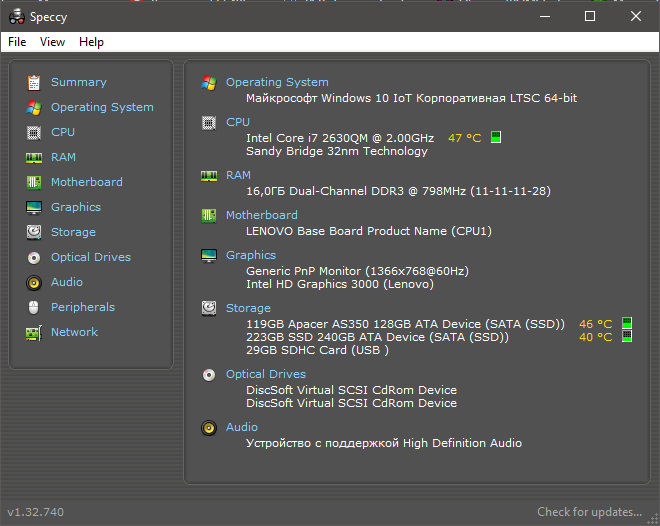Viewport: 660px width, 526px height.
Task: Go to Motherboard section in sidebar
Action: point(87,182)
